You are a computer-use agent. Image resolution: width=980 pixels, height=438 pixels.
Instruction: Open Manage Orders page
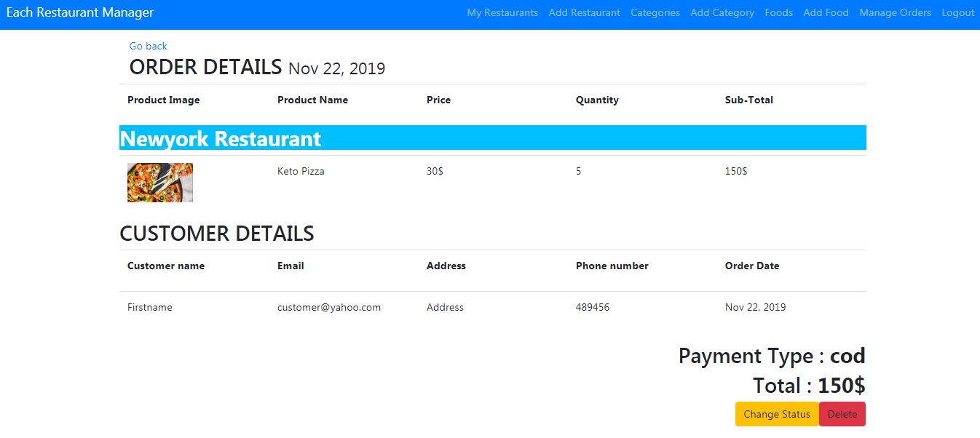coord(895,12)
